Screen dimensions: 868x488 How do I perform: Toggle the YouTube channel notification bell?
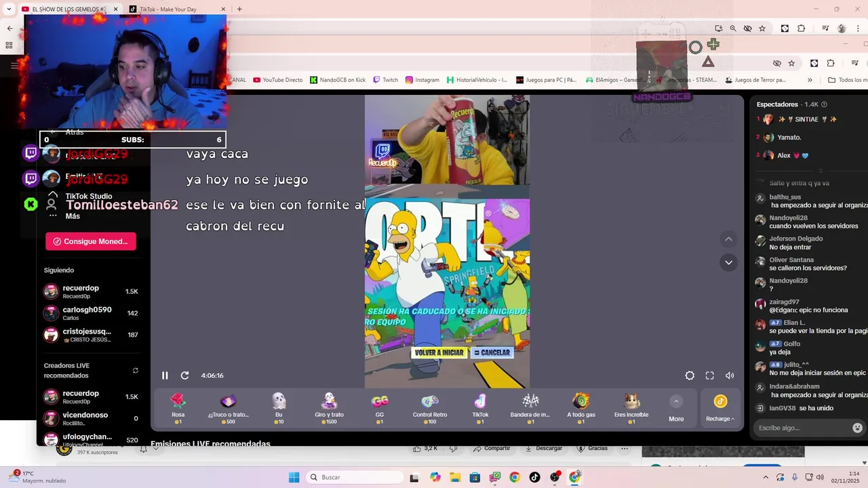[143, 449]
